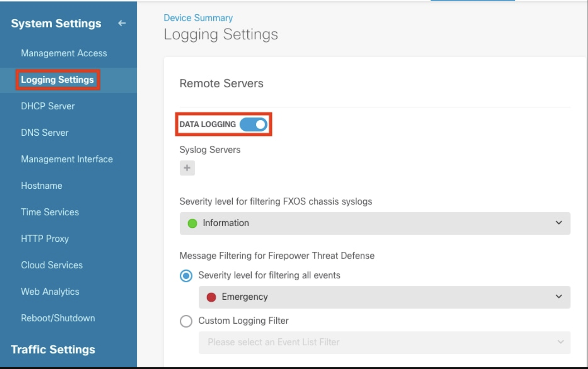588x369 pixels.
Task: Click the green Information severity dot
Action: pos(192,224)
